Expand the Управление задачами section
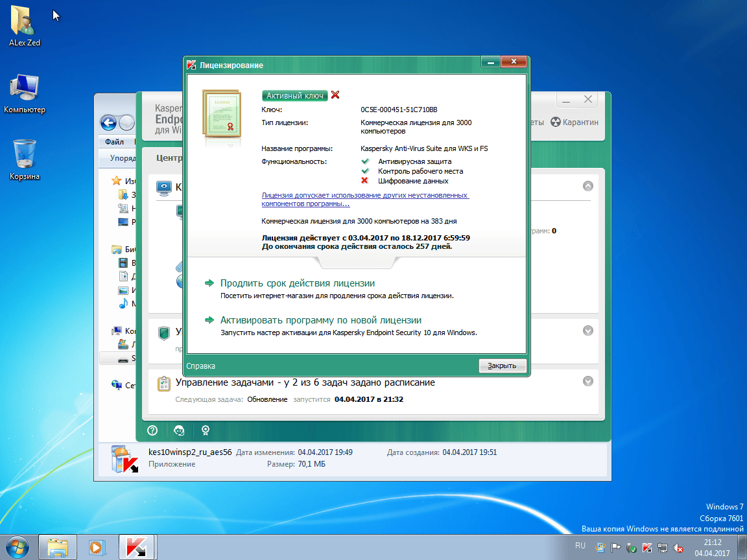This screenshot has height=560, width=747. pyautogui.click(x=588, y=381)
